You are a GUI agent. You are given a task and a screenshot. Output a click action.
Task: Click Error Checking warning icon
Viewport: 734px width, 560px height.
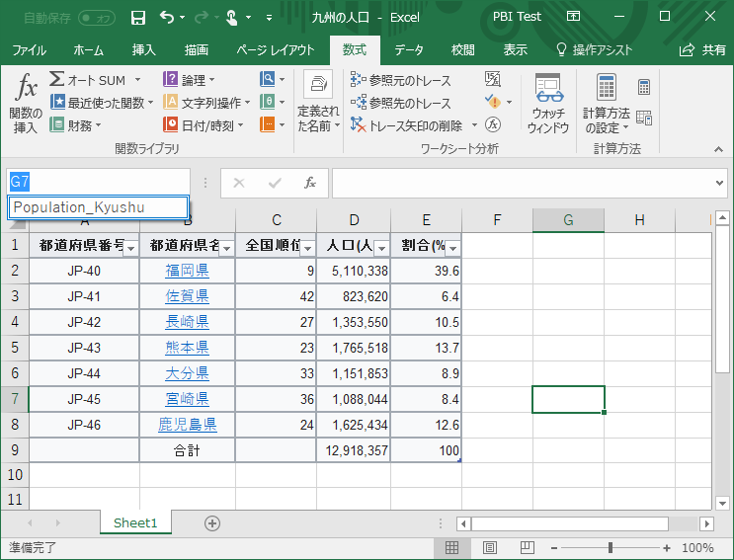[x=493, y=101]
